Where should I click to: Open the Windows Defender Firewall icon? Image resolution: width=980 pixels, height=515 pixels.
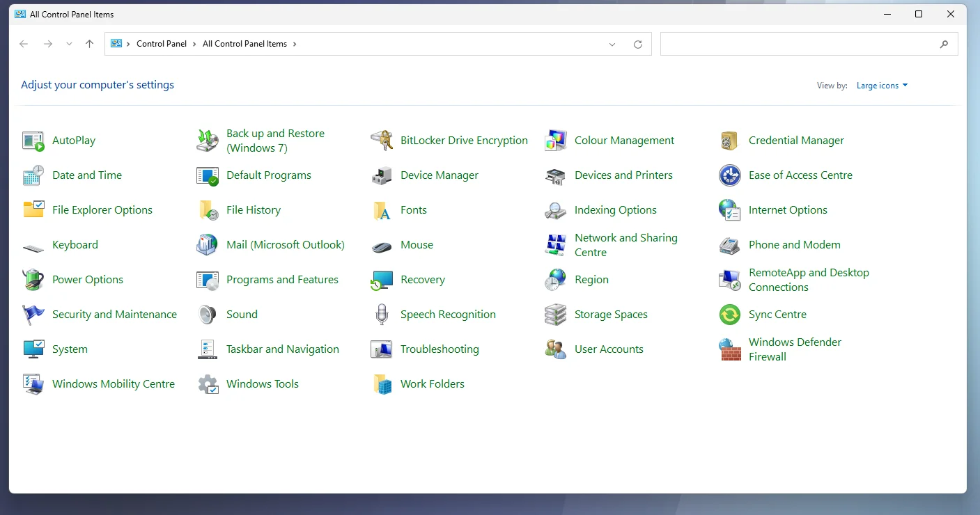pyautogui.click(x=730, y=349)
